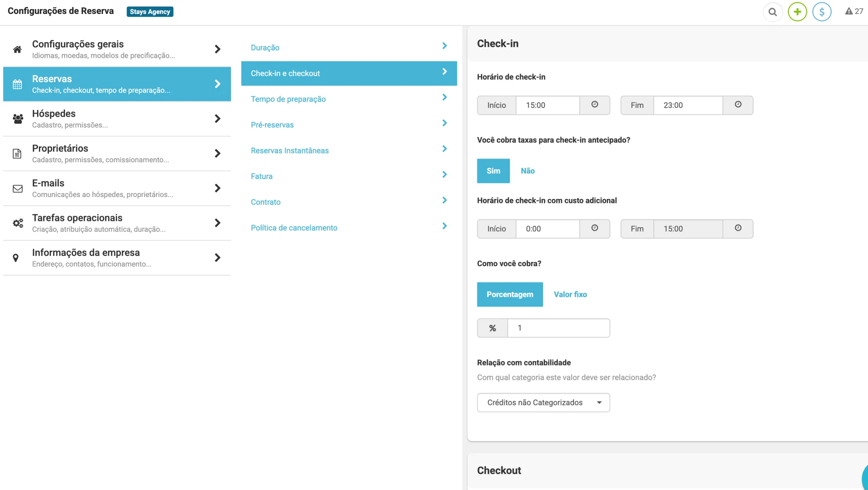
Task: Click clock icon beside additional-cost Fim 15:00
Action: click(x=738, y=229)
